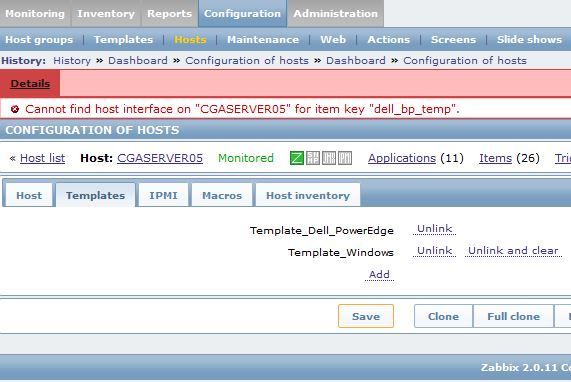Image resolution: width=571 pixels, height=382 pixels.
Task: Click the grey IPMI availability icon
Action: click(x=345, y=158)
